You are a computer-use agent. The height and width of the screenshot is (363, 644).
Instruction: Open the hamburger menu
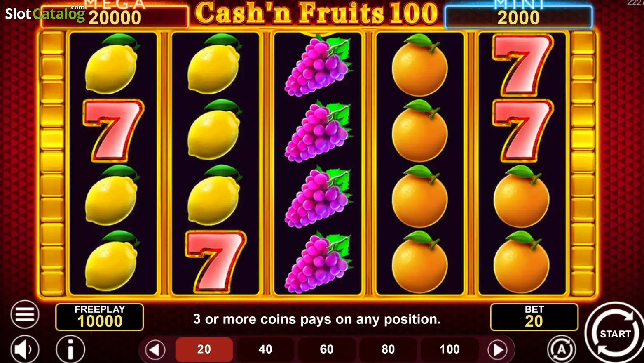point(25,314)
